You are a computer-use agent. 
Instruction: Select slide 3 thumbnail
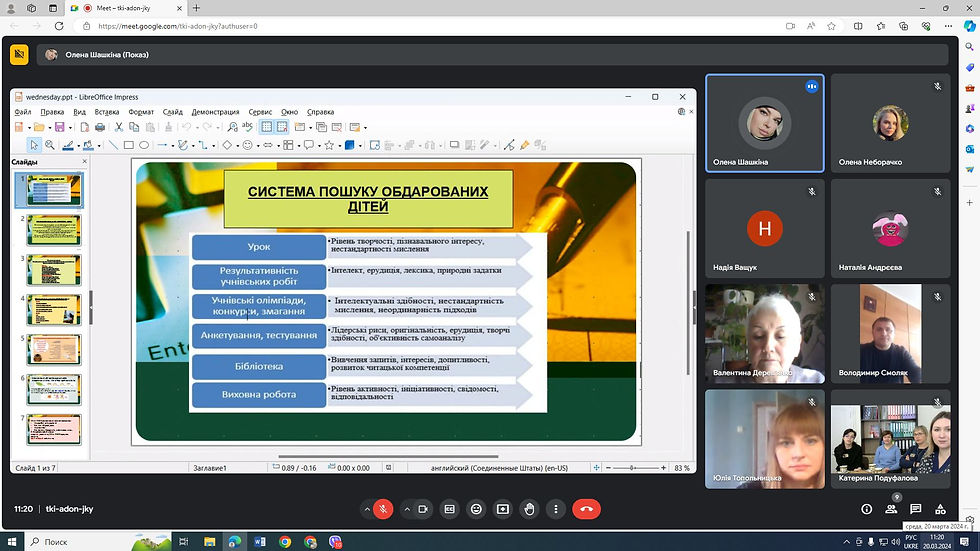click(x=54, y=270)
